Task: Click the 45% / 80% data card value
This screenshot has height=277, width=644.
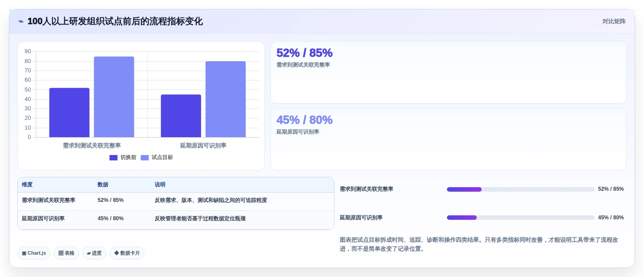Action: 305,120
